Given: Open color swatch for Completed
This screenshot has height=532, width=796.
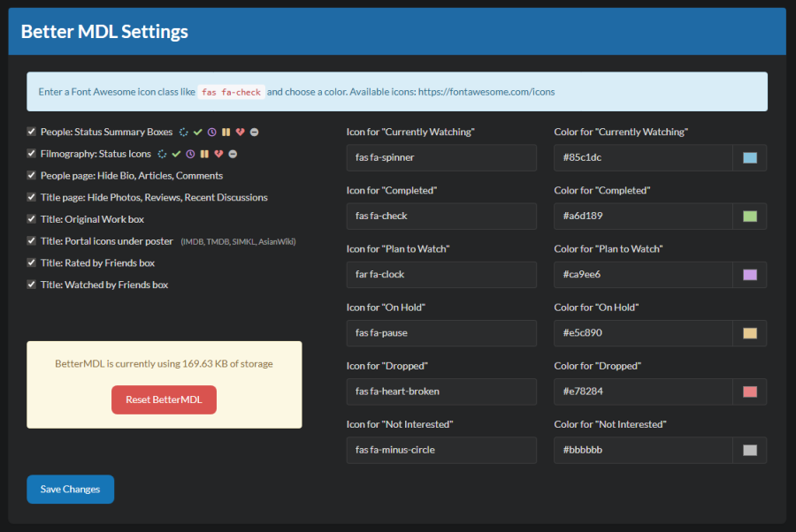Looking at the screenshot, I should (x=750, y=216).
